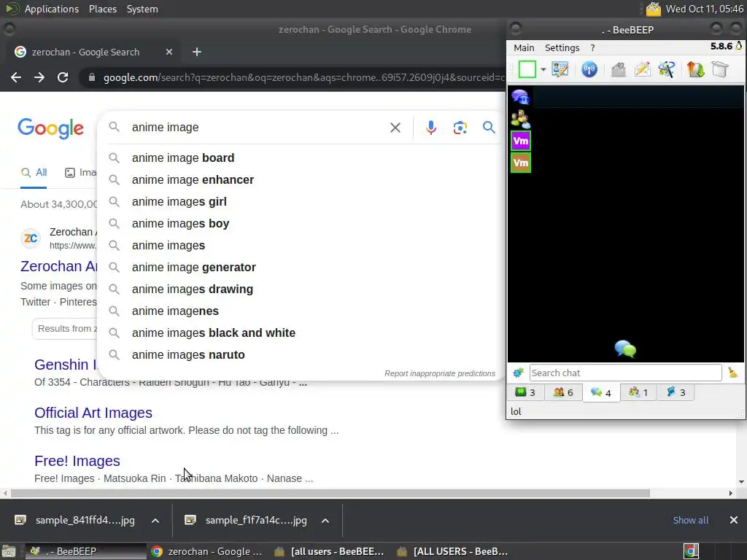Open the System menu
Image resolution: width=747 pixels, height=560 pixels.
(142, 9)
